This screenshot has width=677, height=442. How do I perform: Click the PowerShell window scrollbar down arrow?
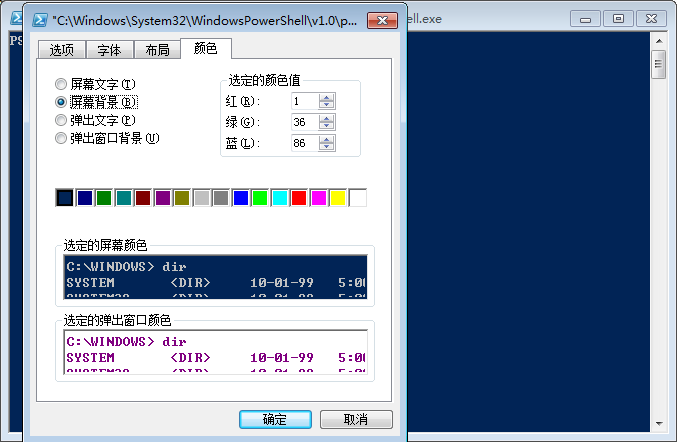(659, 424)
